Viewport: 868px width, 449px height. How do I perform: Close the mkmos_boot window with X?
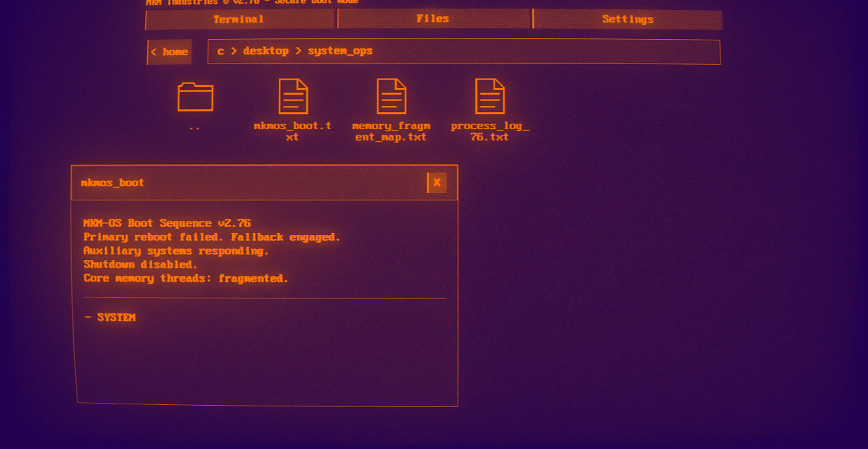437,182
